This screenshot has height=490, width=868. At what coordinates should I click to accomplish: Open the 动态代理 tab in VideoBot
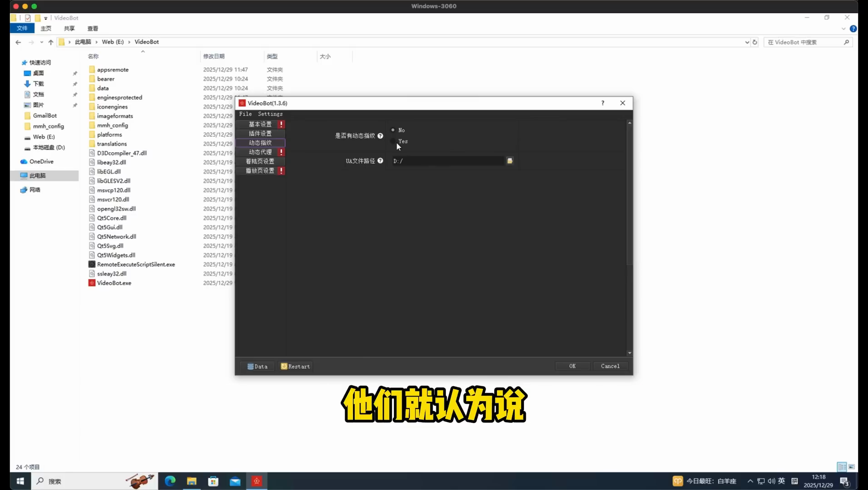pos(260,152)
